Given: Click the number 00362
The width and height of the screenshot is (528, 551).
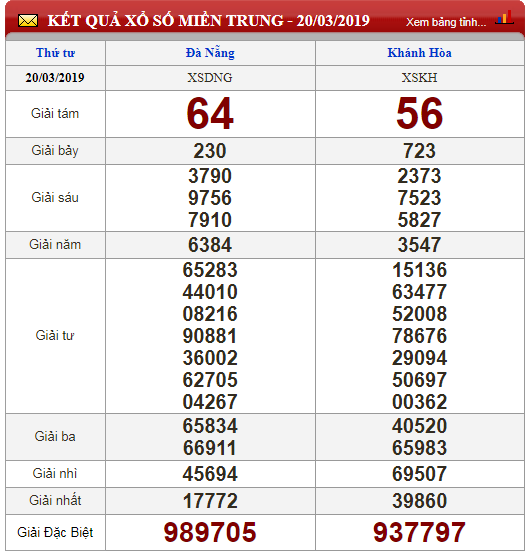Looking at the screenshot, I should pos(419,402).
